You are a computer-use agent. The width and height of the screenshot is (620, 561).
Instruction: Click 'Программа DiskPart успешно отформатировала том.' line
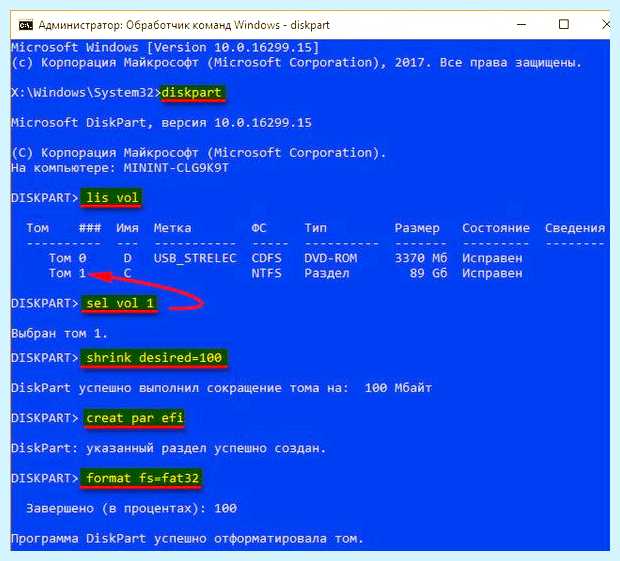coord(187,538)
